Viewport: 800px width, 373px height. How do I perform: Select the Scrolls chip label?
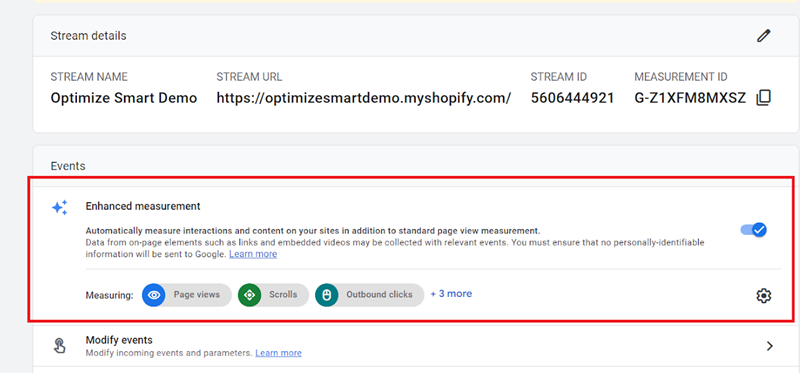[x=283, y=294]
